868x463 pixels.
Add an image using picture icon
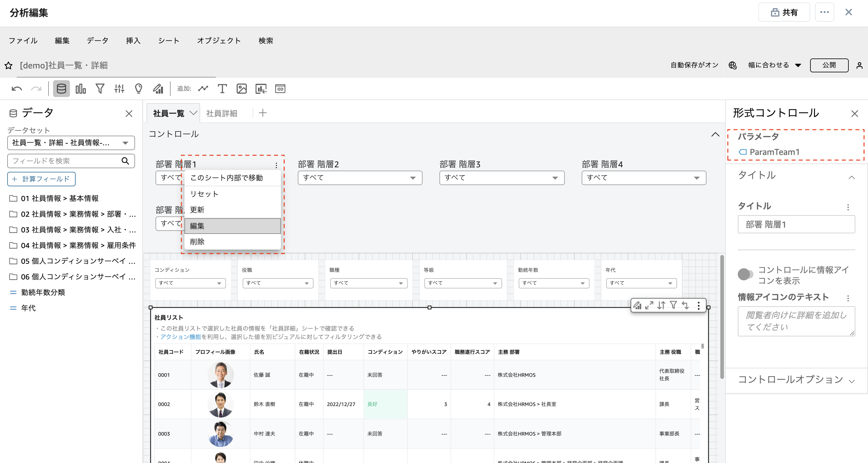(241, 89)
